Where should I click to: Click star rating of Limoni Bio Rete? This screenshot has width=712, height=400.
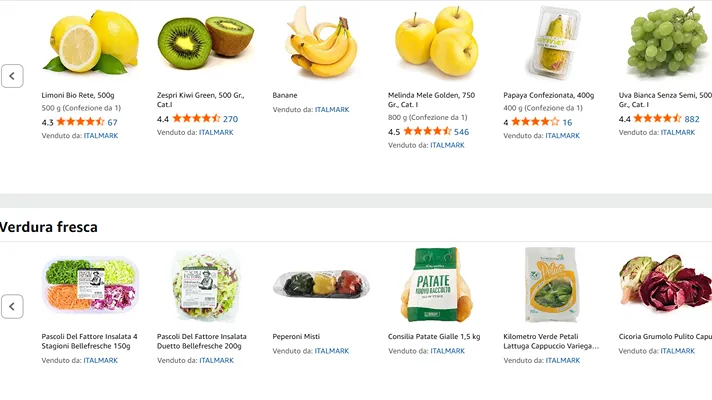tap(80, 122)
